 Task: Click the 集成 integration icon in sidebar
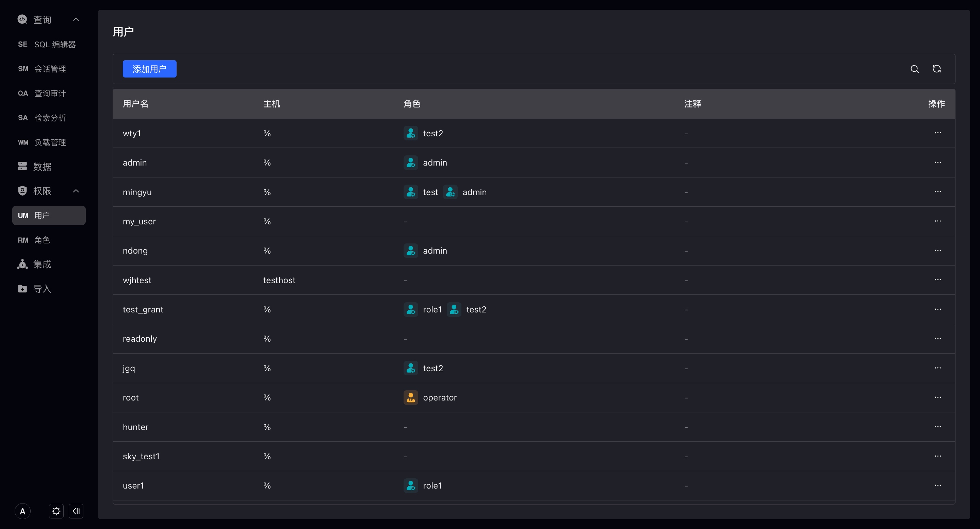[x=22, y=264]
